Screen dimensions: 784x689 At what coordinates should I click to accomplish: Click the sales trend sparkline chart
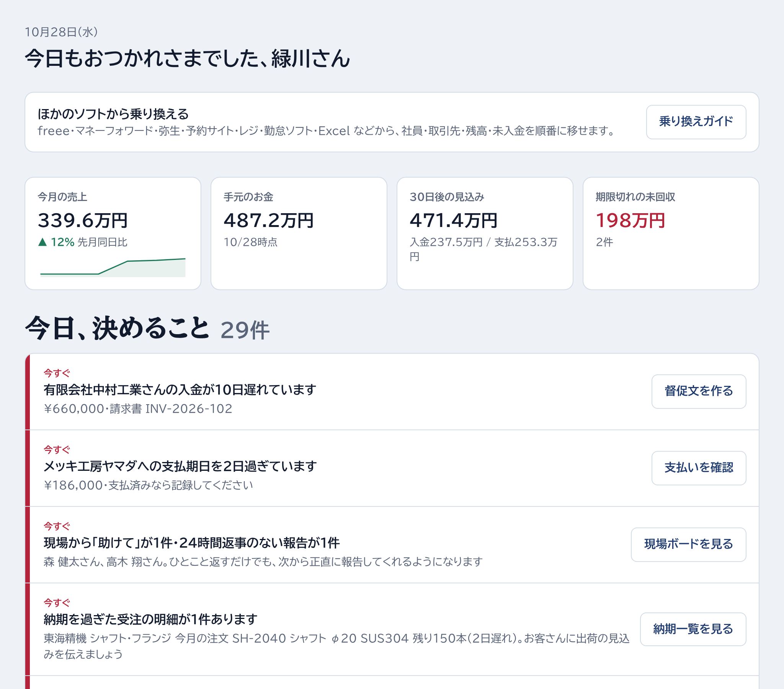[113, 268]
